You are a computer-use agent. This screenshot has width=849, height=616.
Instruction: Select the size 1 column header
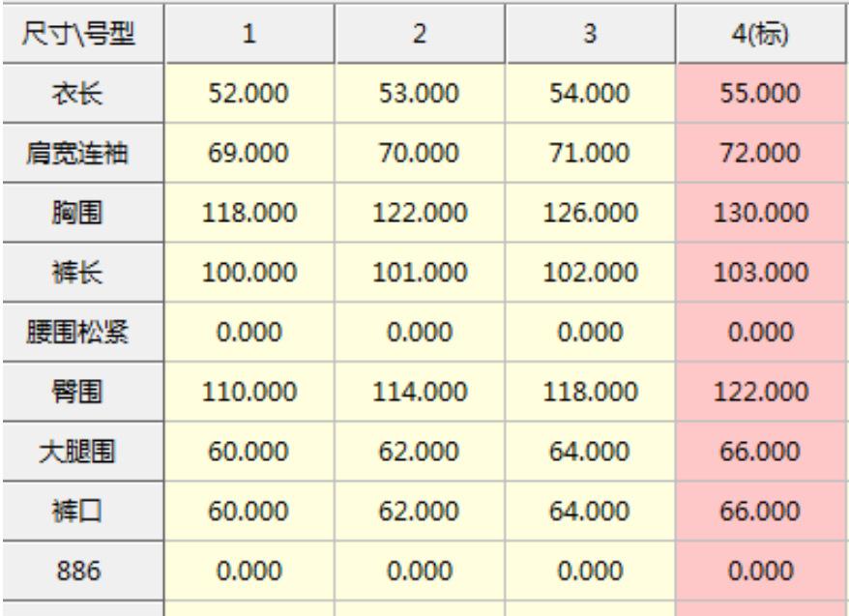click(249, 35)
